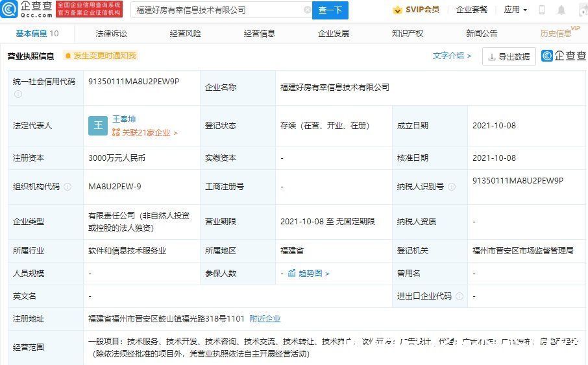Show info icon next to 组织机构代码
Screen dimensions: 588x365
click(67, 186)
